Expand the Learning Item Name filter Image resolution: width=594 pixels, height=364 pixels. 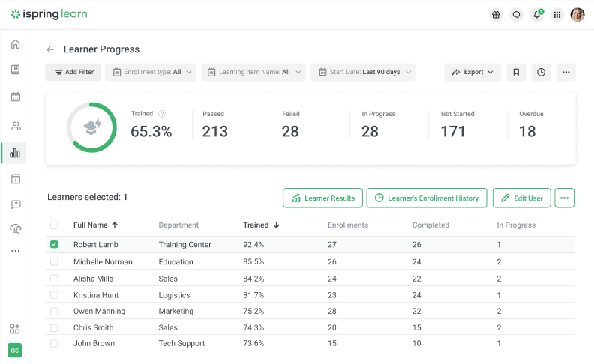[253, 72]
